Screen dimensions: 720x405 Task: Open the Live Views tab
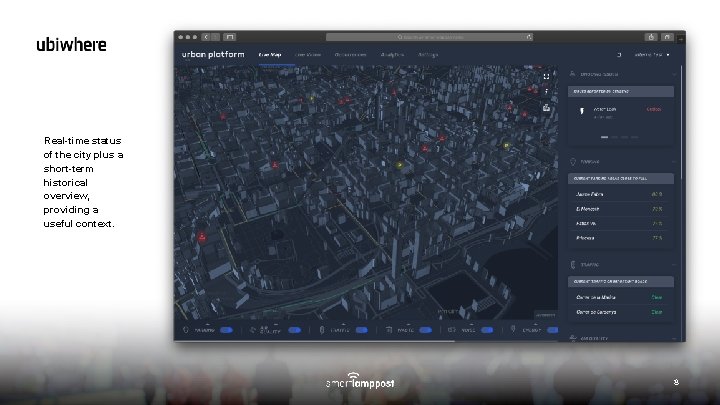[x=308, y=55]
